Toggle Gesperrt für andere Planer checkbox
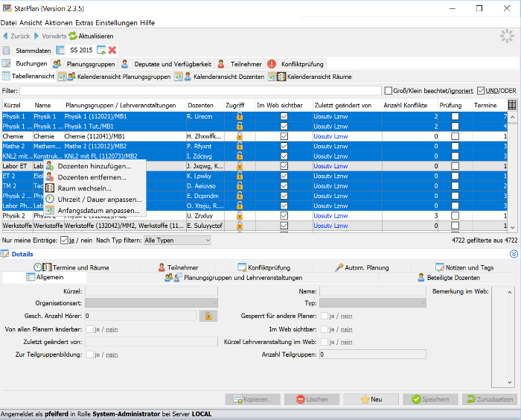The height and width of the screenshot is (420, 521). pyautogui.click(x=325, y=316)
